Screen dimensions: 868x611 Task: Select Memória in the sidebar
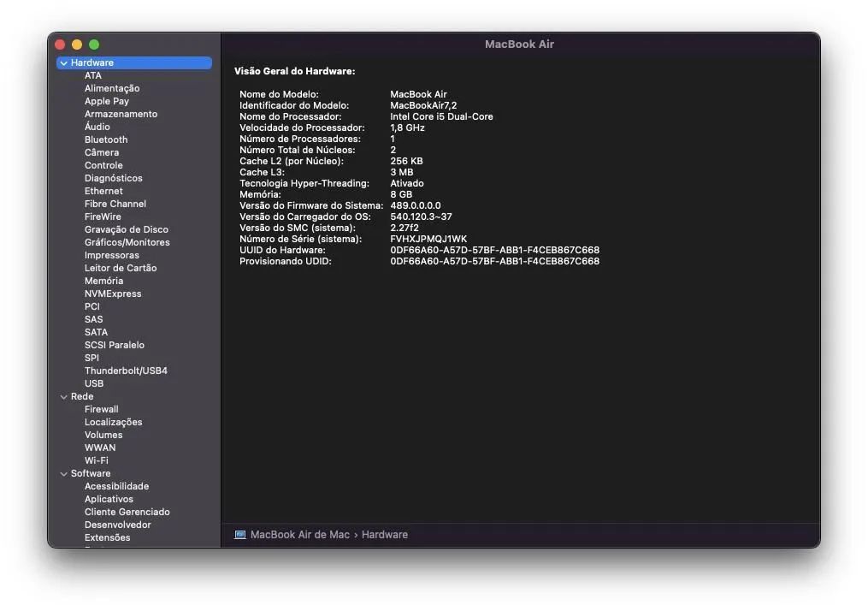pyautogui.click(x=103, y=281)
